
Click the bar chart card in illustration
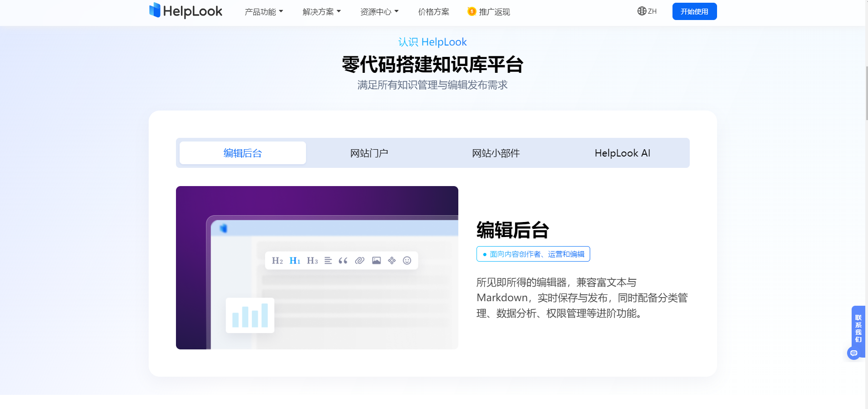pyautogui.click(x=250, y=315)
